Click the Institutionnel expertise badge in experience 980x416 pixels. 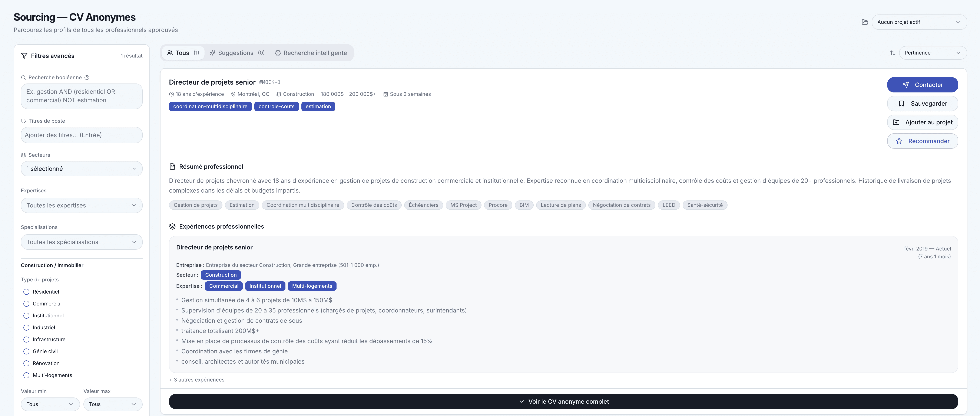(265, 286)
